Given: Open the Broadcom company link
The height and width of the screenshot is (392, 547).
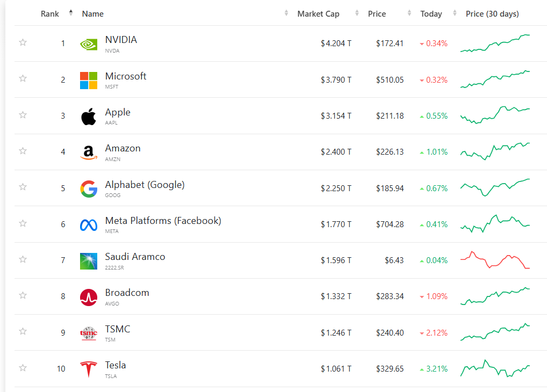Looking at the screenshot, I should [127, 293].
